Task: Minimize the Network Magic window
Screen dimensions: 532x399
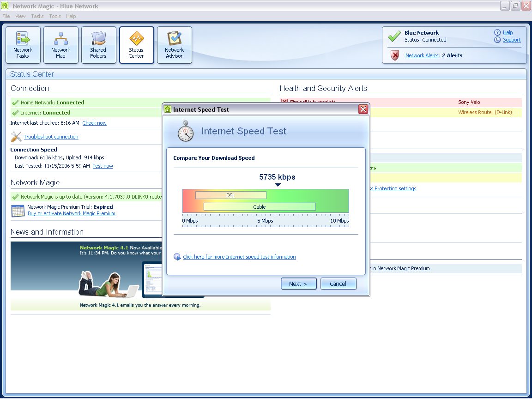Action: point(504,6)
